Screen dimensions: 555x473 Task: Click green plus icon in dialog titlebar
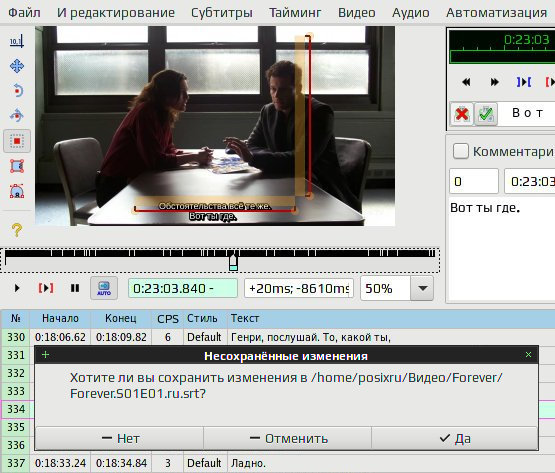(x=45, y=355)
